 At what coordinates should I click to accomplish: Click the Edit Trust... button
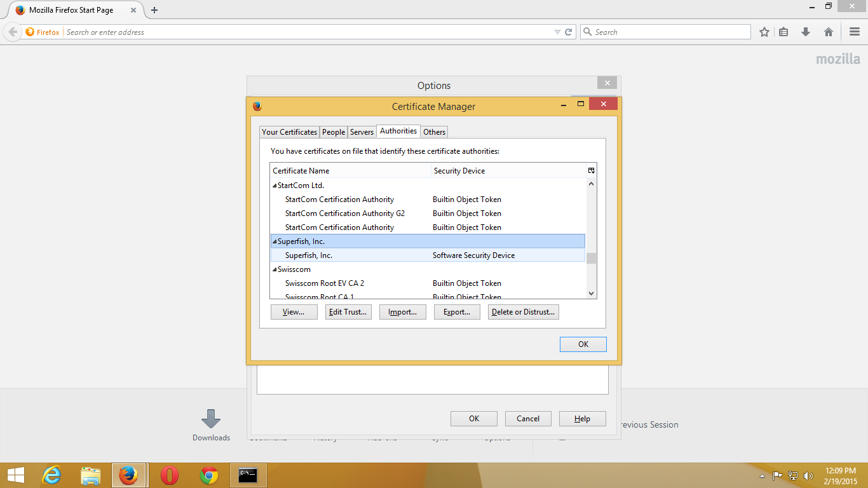[x=348, y=312]
